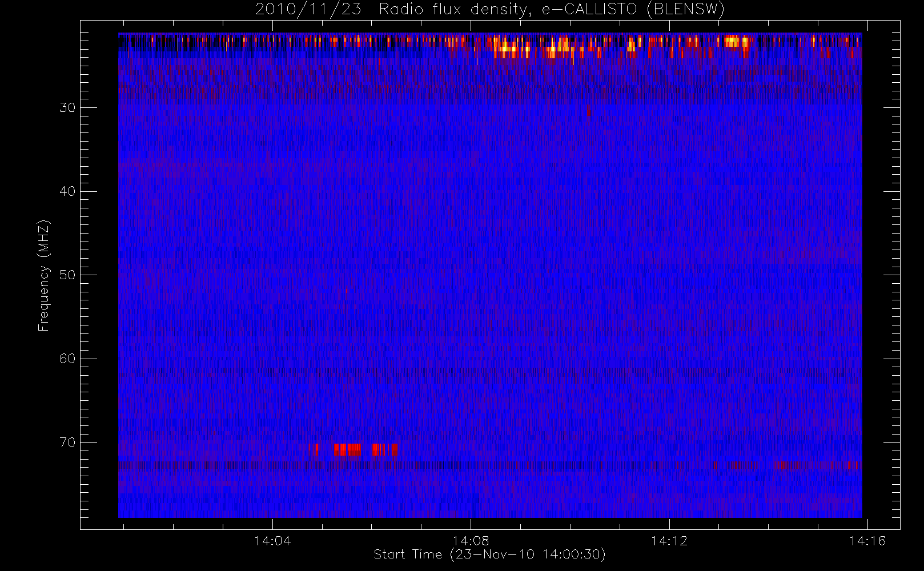Click the 50 MHz frequency tick label

67,275
